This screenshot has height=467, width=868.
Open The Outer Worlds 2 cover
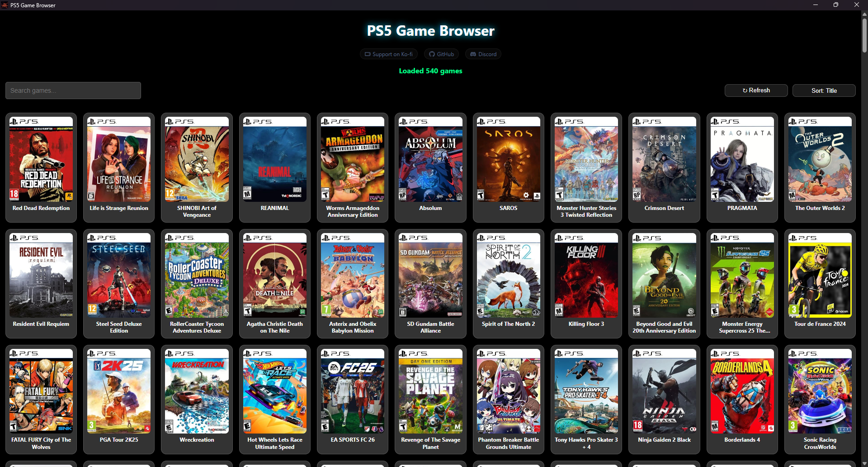click(820, 159)
